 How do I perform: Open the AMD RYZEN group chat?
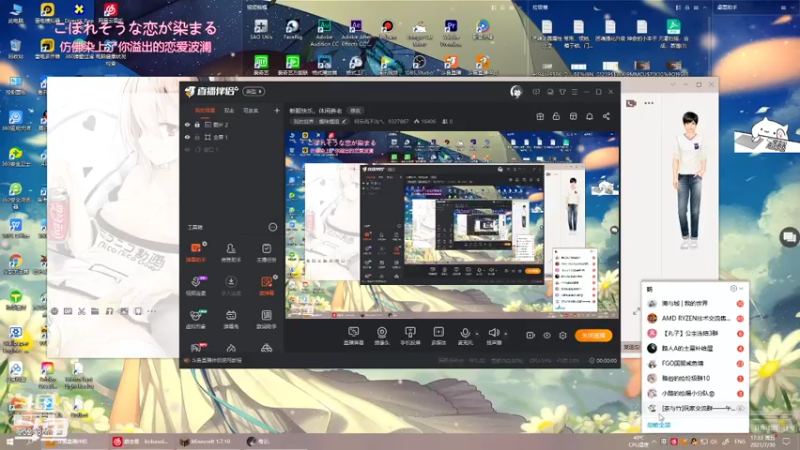point(695,318)
